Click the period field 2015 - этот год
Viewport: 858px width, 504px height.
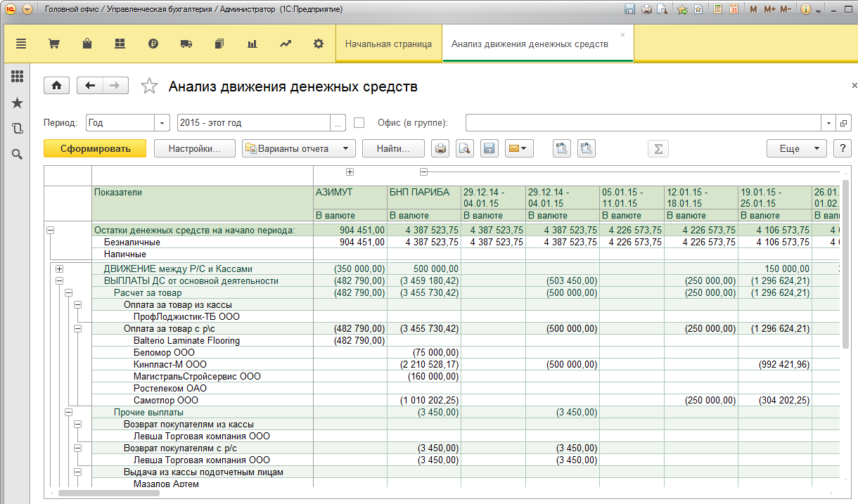[x=254, y=122]
